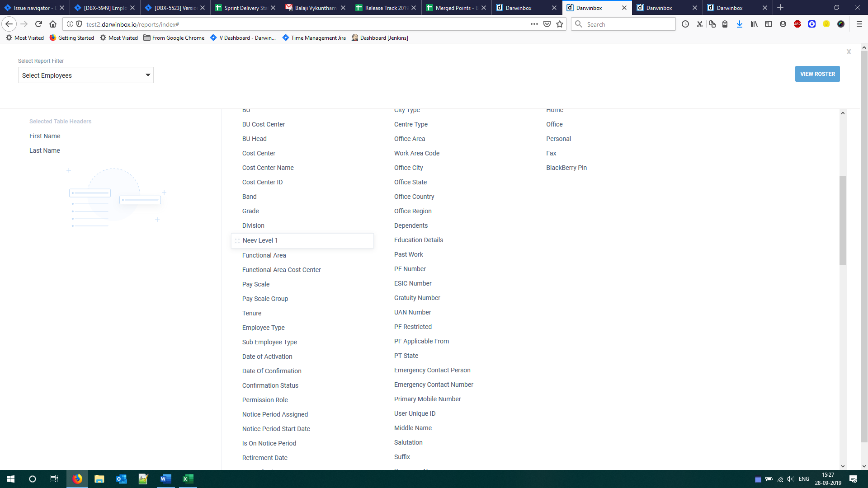868x488 pixels.
Task: Toggle Firefox sidebar view icon
Action: pyautogui.click(x=769, y=24)
